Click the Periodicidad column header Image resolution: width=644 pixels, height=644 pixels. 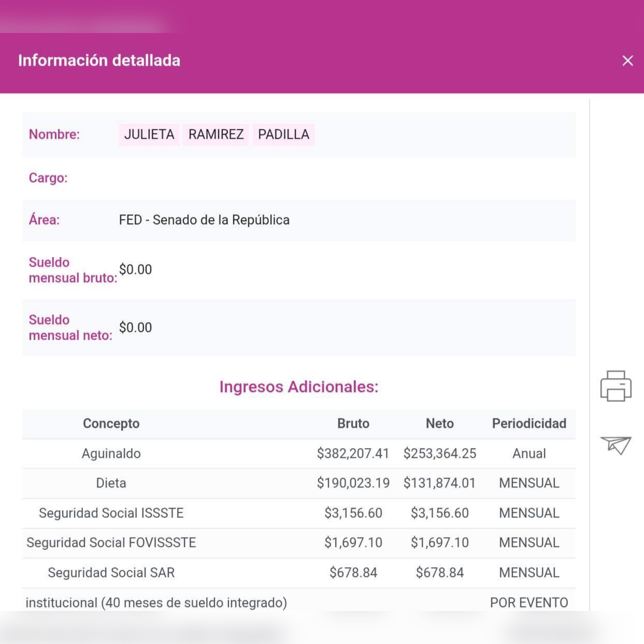tap(529, 423)
